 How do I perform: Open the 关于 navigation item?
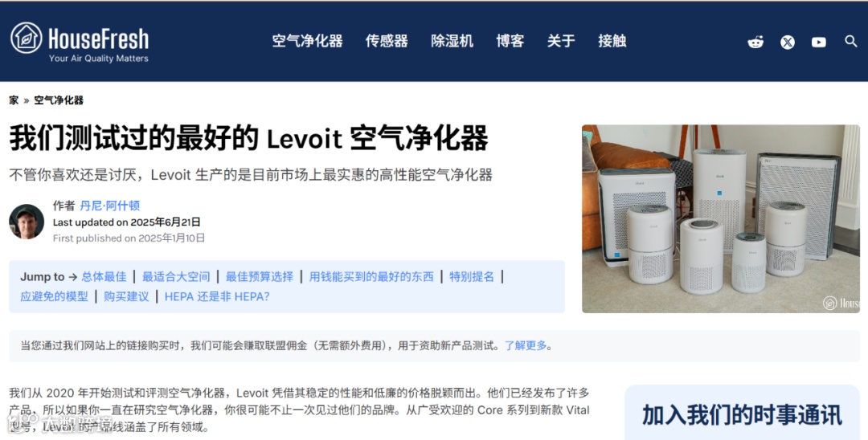coord(561,41)
